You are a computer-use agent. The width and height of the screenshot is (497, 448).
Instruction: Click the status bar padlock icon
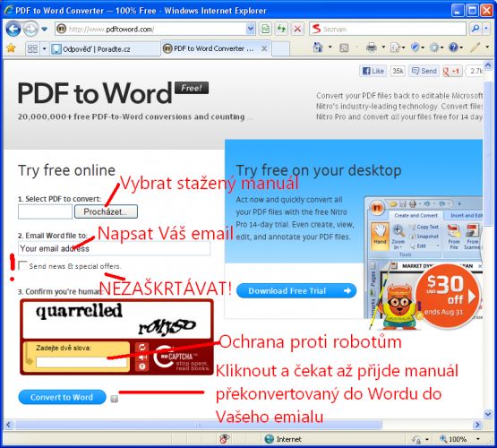tap(416, 439)
